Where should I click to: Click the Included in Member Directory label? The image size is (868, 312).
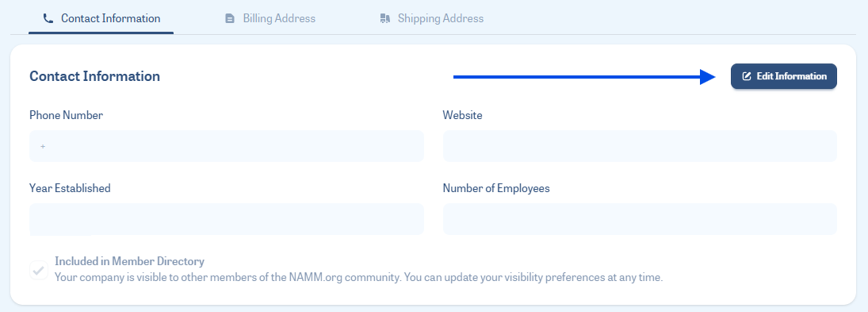coord(129,261)
